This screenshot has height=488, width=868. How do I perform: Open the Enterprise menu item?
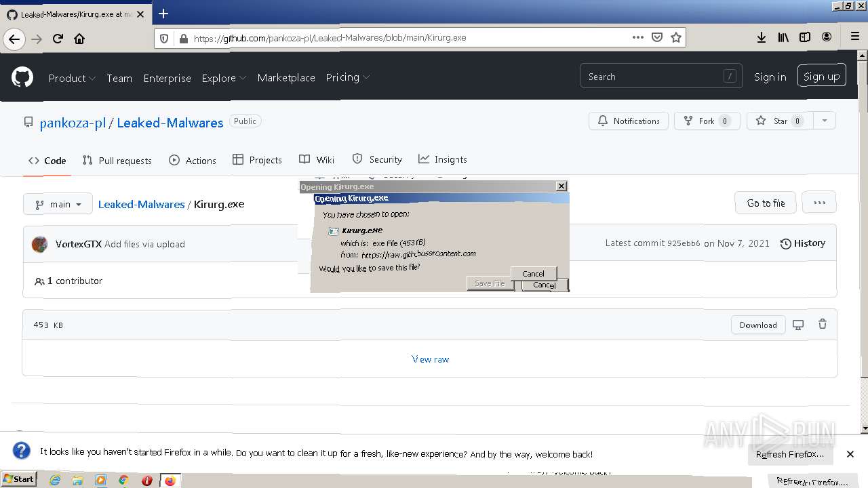(x=167, y=78)
